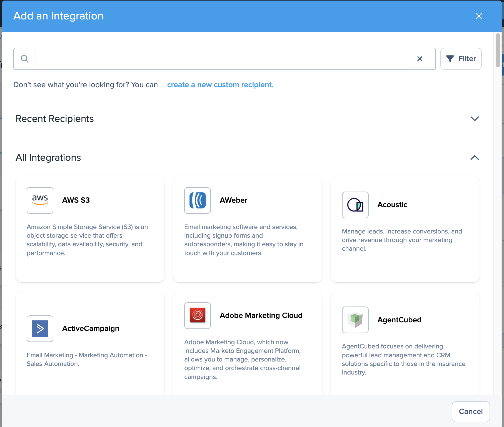The width and height of the screenshot is (504, 427).
Task: Close the Add an Integration dialog
Action: point(479,16)
